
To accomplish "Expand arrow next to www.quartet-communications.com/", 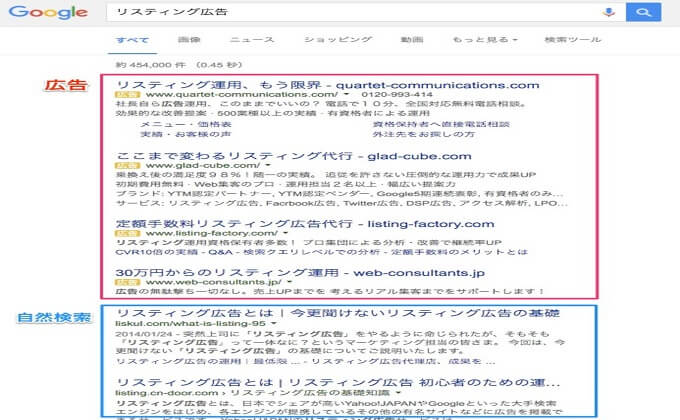I will point(346,94).
